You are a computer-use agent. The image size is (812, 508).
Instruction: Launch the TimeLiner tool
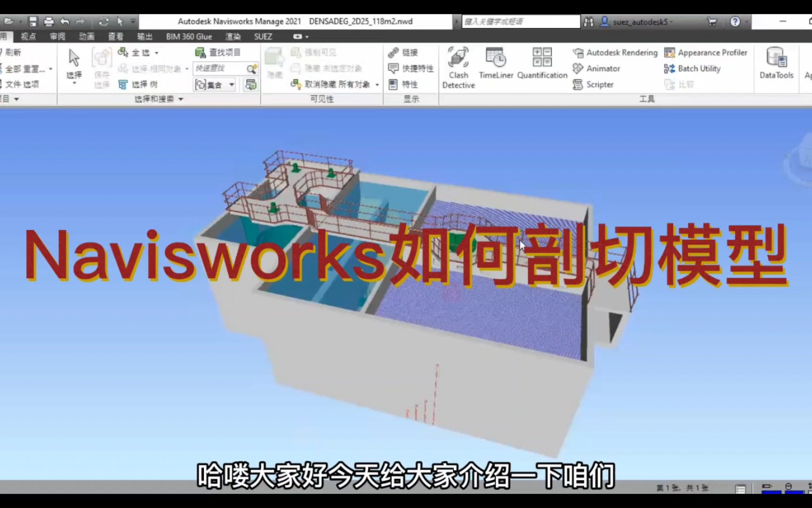click(x=496, y=63)
